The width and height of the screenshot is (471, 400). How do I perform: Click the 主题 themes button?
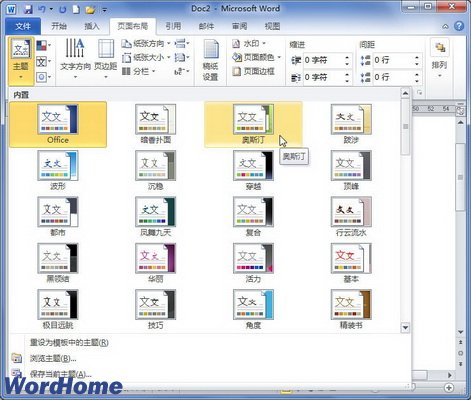(21, 61)
